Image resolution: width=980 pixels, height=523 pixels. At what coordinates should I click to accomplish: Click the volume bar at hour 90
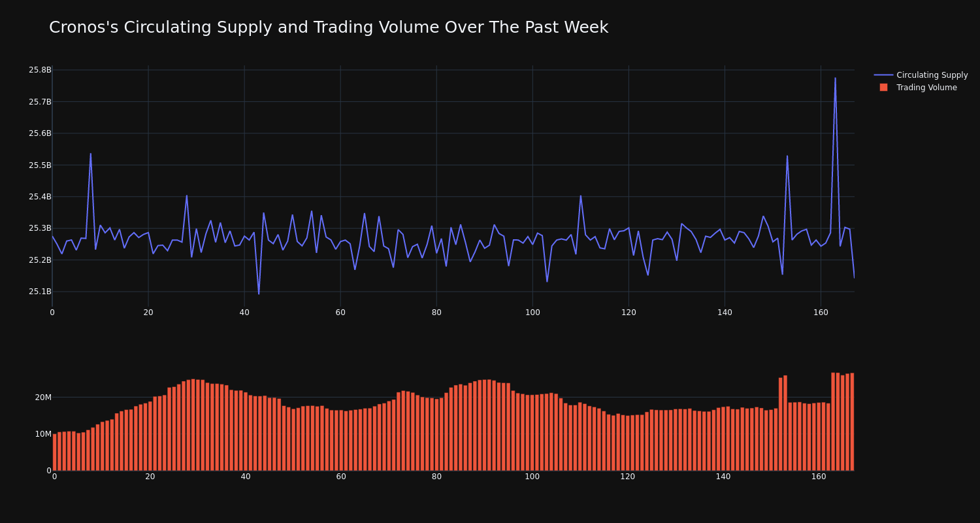point(484,425)
